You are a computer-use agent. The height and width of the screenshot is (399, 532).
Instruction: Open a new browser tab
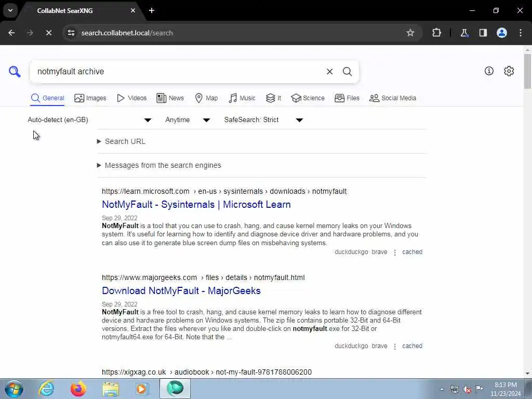tap(152, 10)
